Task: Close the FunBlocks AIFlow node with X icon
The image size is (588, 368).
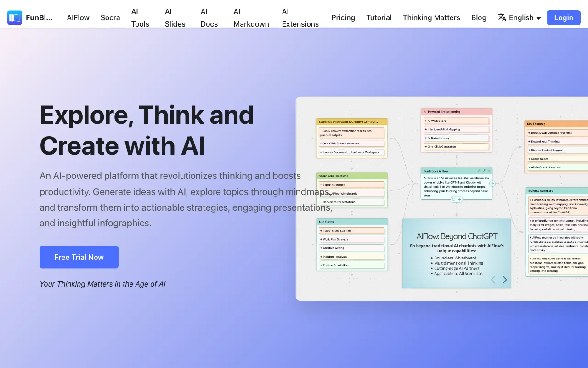Action: point(489,171)
